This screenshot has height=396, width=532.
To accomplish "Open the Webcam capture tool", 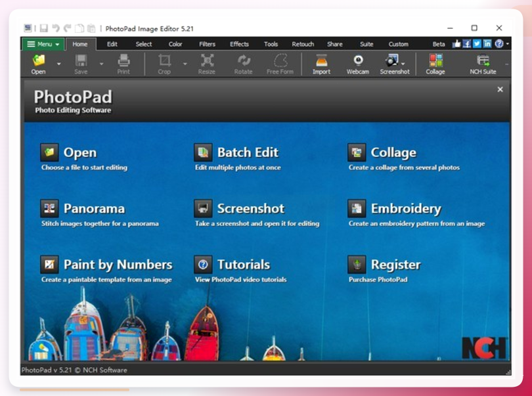I will 358,60.
